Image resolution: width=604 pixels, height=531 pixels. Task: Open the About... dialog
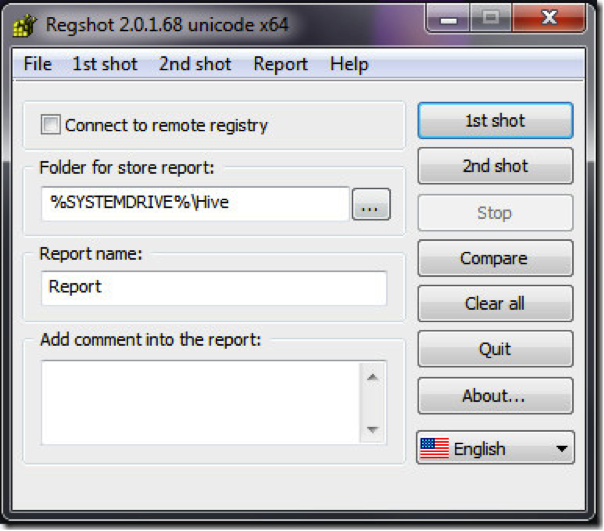(x=495, y=396)
